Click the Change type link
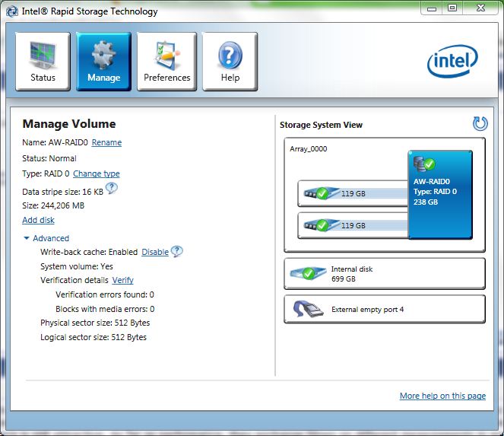This screenshot has width=504, height=436. pyautogui.click(x=97, y=173)
